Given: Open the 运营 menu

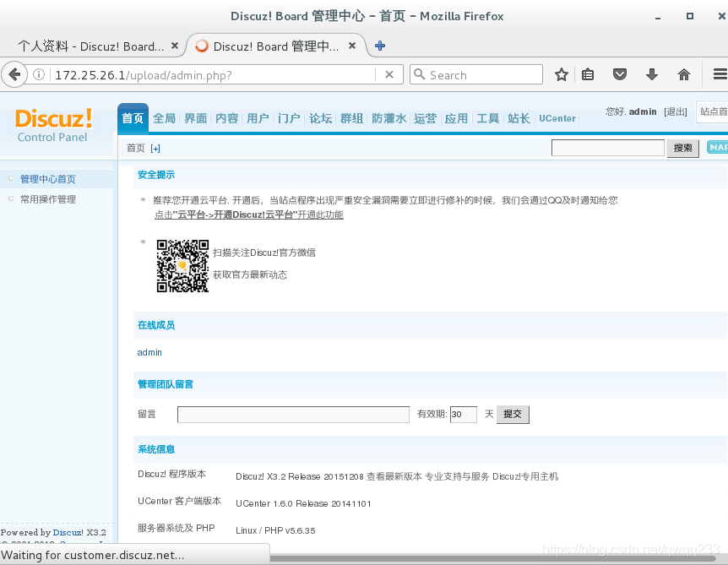Looking at the screenshot, I should click(x=426, y=118).
